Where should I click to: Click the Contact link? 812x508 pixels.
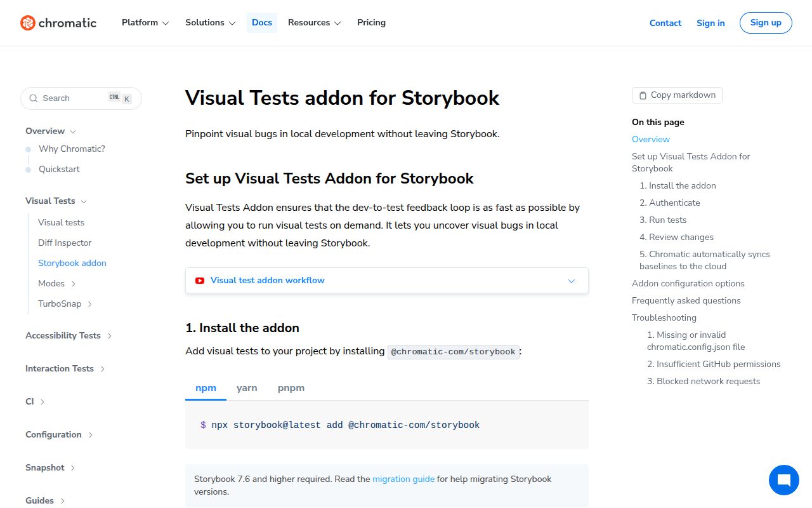point(665,23)
